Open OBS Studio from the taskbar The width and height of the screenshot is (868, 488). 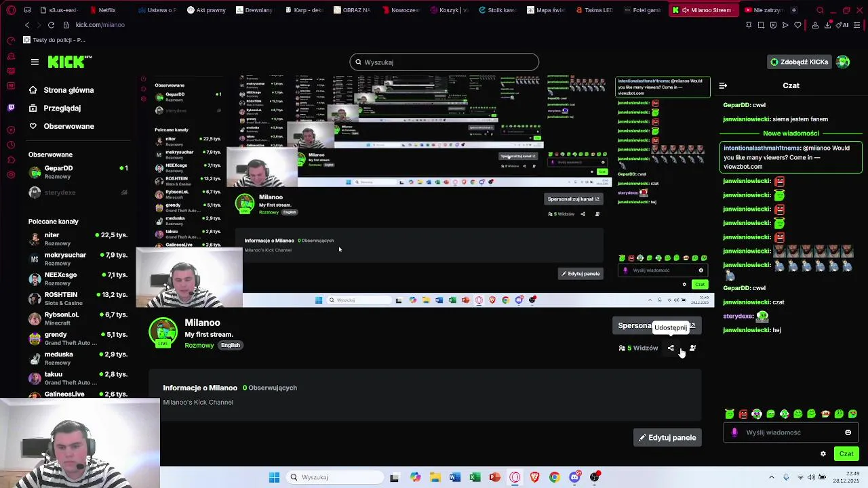[x=595, y=477]
